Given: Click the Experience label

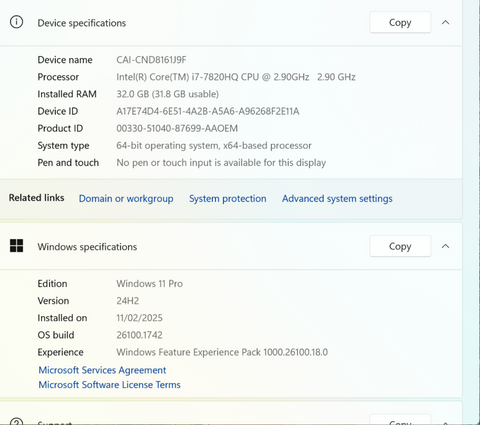Looking at the screenshot, I should [x=61, y=352].
